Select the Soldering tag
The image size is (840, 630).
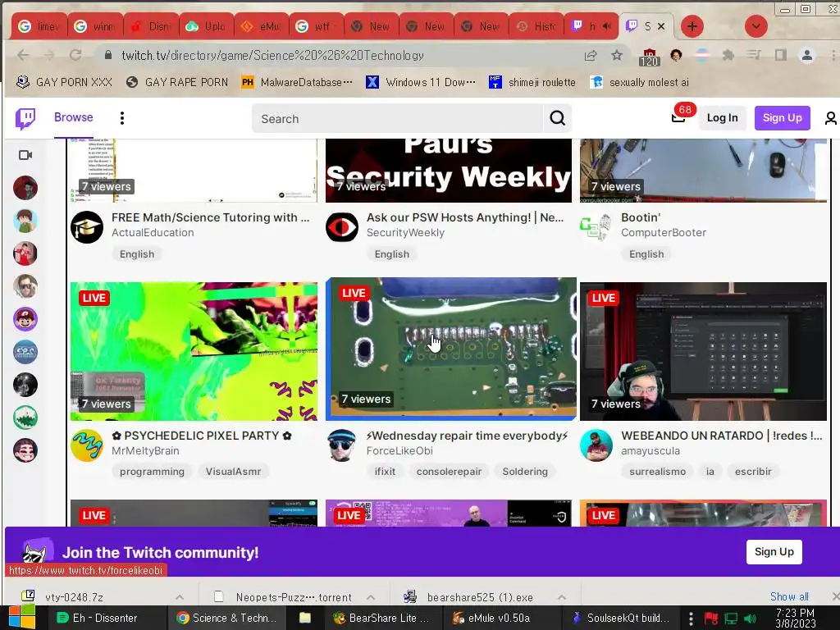tap(525, 472)
